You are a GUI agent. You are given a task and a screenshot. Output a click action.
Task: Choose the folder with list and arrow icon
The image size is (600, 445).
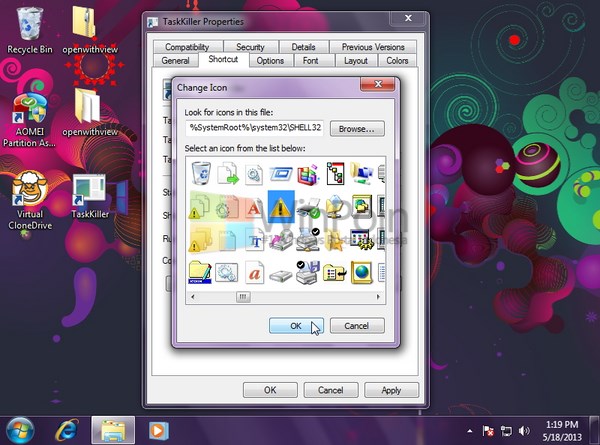click(x=335, y=273)
